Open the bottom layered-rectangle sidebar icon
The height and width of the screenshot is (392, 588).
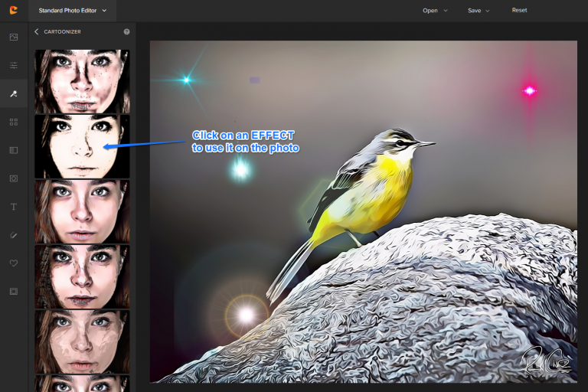coord(14,292)
